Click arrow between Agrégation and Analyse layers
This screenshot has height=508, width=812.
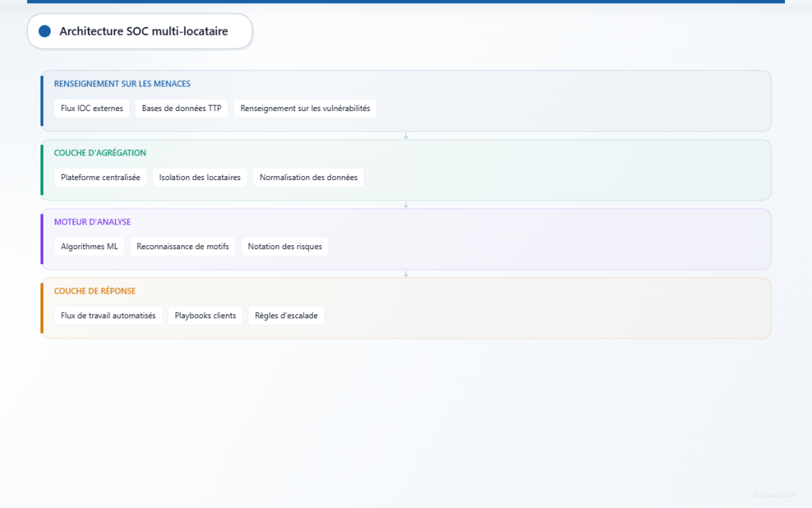coord(406,205)
